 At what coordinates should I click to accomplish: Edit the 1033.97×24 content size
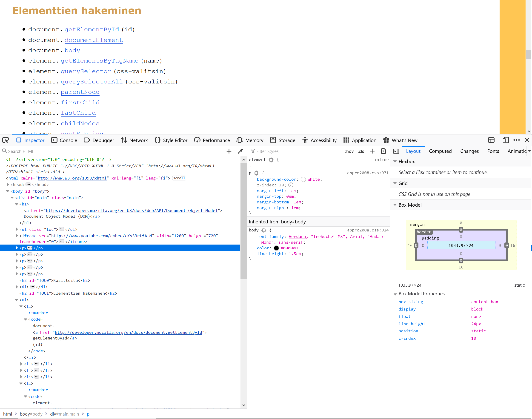tap(461, 245)
